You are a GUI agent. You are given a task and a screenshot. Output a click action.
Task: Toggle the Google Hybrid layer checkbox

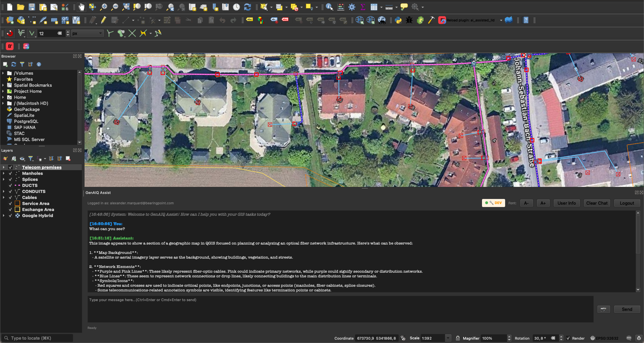point(10,216)
